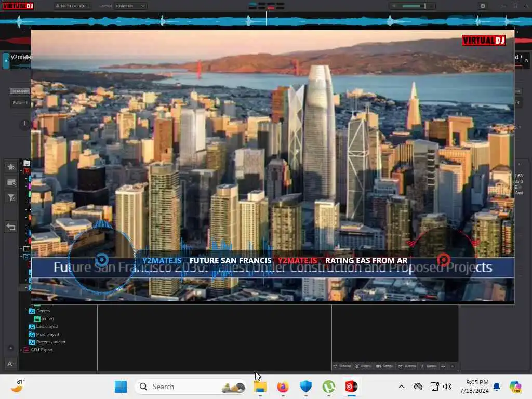Click the VirtualDJ watermark logo on video
532x399 pixels.
[x=484, y=40]
